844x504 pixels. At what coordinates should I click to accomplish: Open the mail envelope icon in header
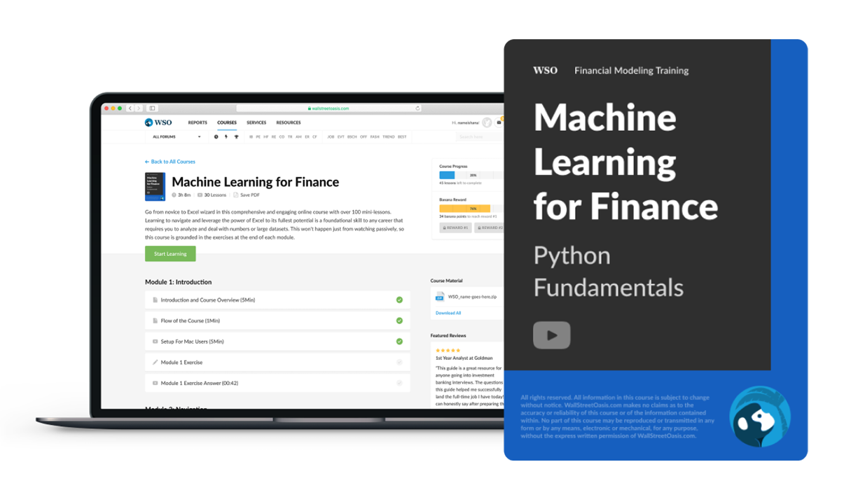pyautogui.click(x=499, y=122)
